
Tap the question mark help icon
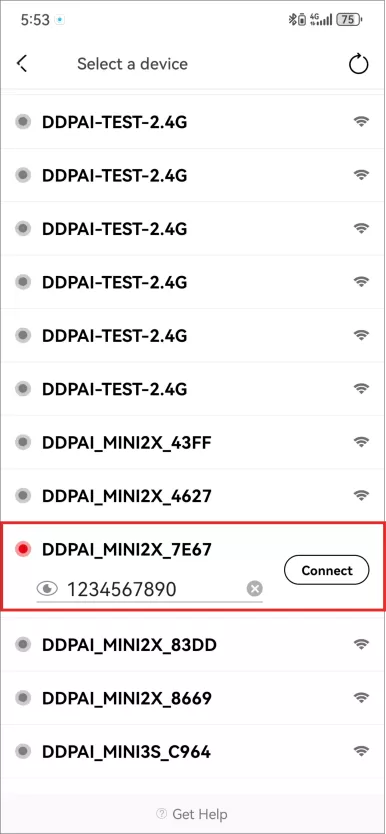(161, 814)
